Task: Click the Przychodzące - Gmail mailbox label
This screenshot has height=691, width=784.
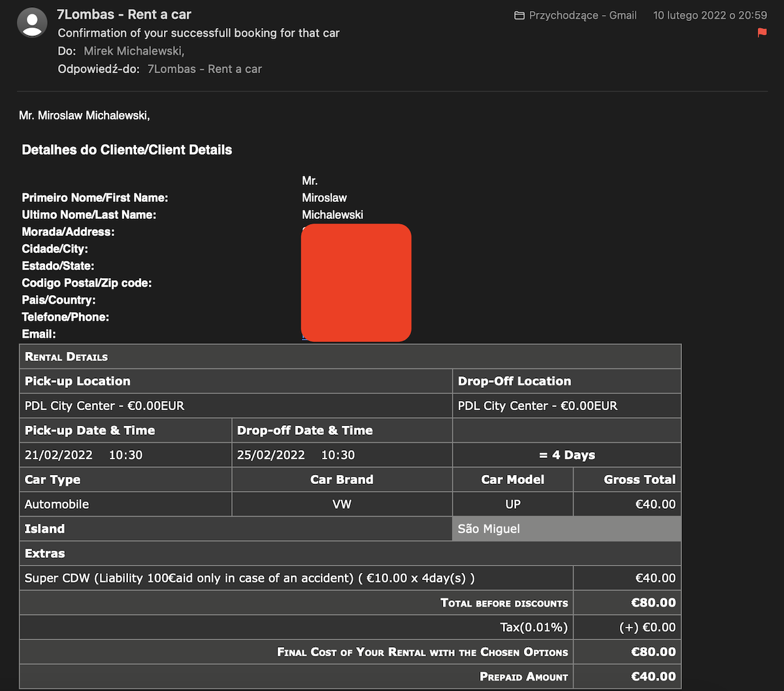Action: tap(583, 15)
